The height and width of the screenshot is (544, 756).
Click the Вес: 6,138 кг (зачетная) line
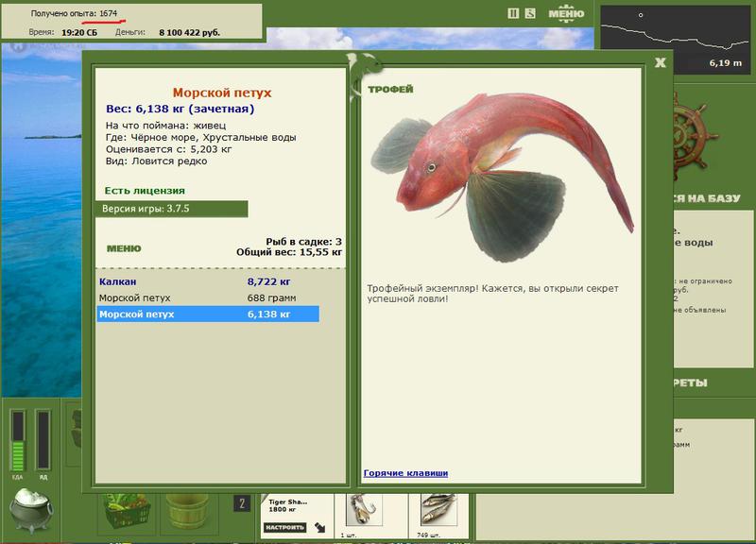pos(180,109)
